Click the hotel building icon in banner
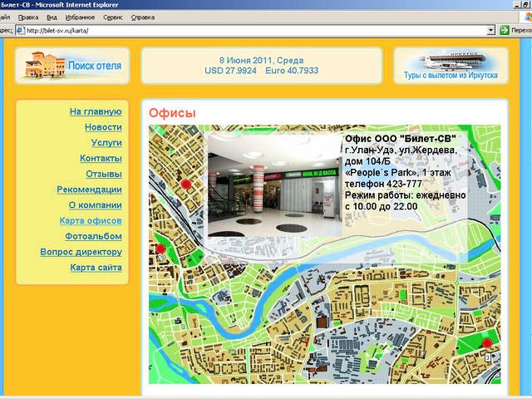Screen dimensions: 532x399 point(44,65)
